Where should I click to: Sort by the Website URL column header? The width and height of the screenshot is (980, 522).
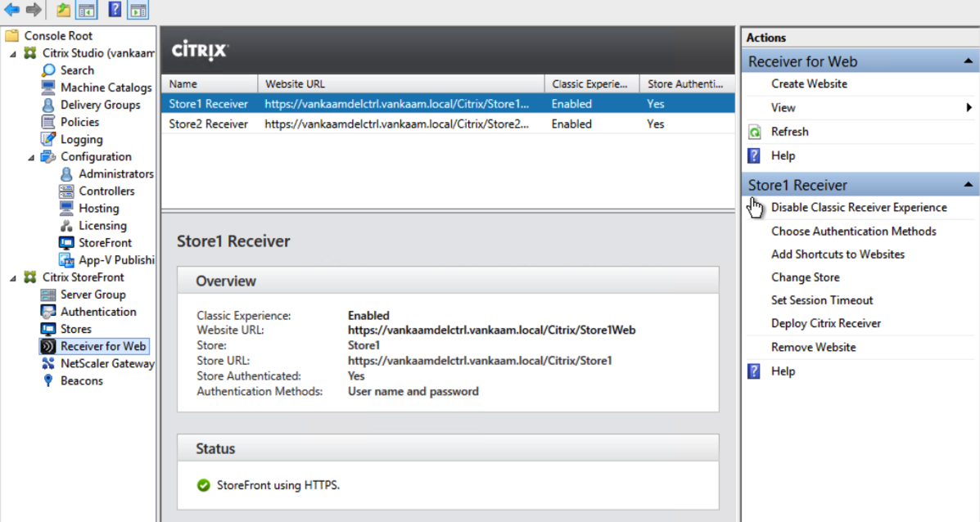(400, 83)
